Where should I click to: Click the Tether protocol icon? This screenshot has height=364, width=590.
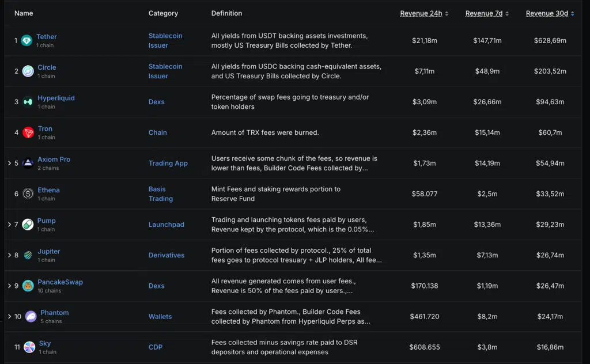(x=27, y=40)
